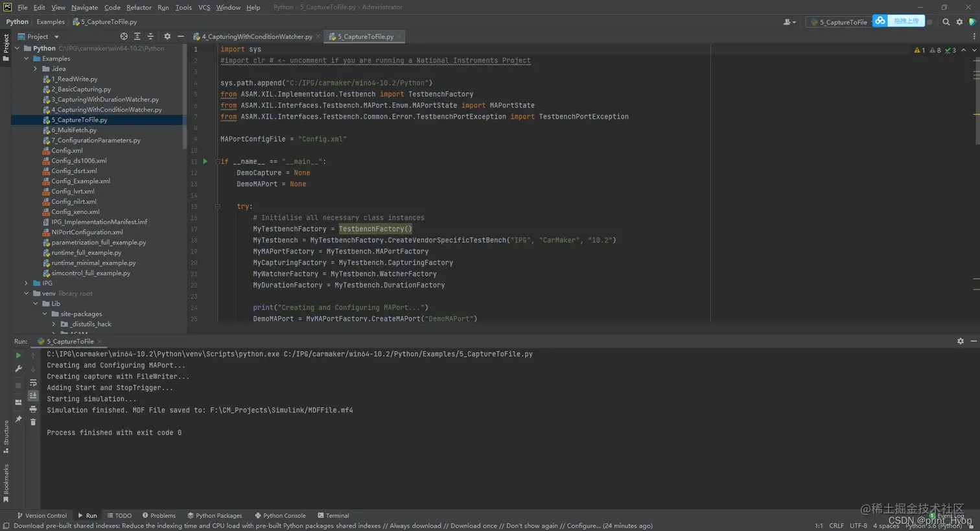
Task: Open the File menu
Action: tap(23, 7)
